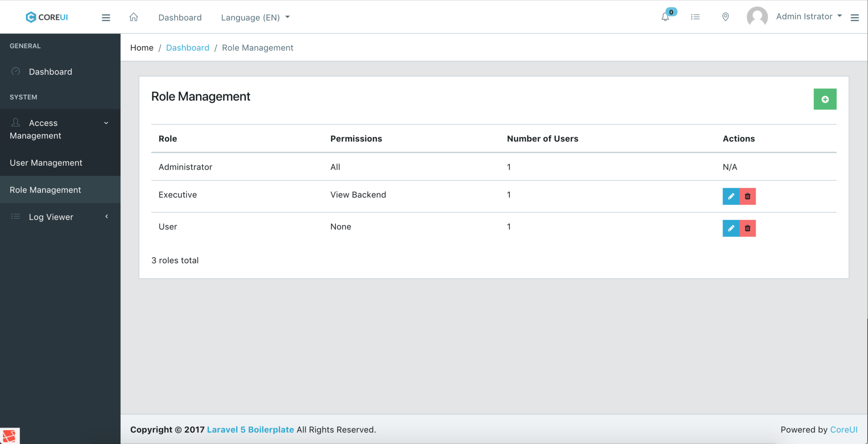Edit the User role with the pencil icon
Screen dimensions: 868x444
click(x=731, y=228)
